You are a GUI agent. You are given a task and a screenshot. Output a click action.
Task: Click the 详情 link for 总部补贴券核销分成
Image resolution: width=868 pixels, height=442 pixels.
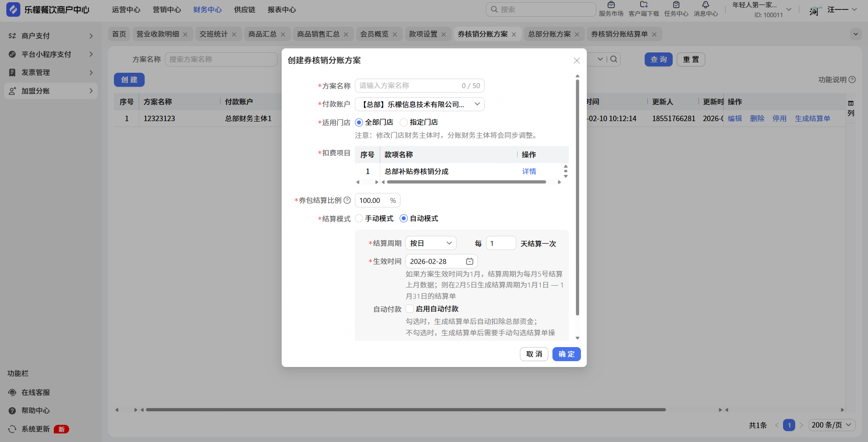pos(529,171)
